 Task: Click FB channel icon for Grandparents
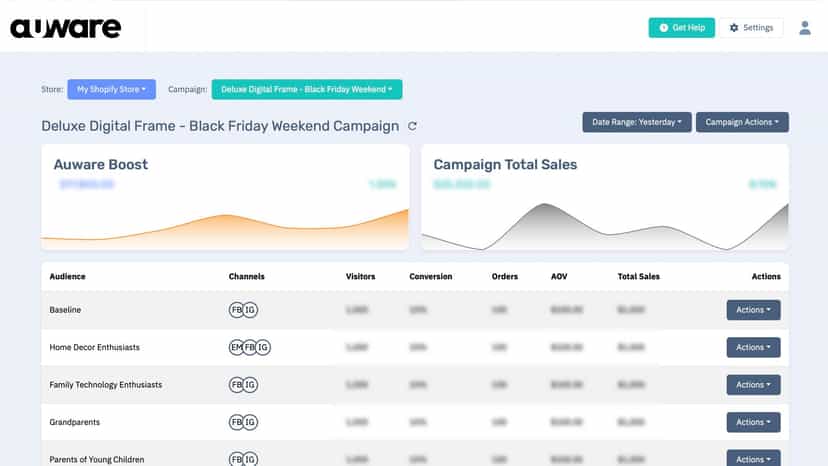[236, 422]
